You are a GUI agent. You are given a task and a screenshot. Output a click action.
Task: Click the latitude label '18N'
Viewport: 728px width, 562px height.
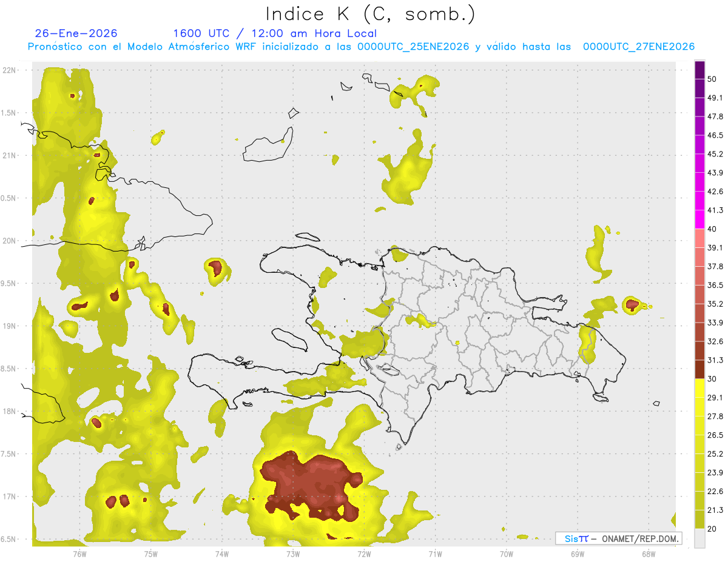[10, 412]
